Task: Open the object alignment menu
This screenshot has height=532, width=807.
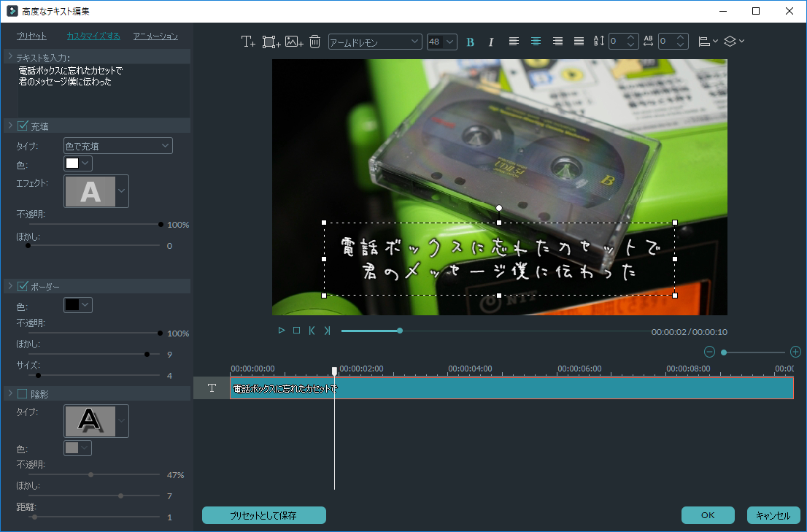Action: pyautogui.click(x=708, y=42)
